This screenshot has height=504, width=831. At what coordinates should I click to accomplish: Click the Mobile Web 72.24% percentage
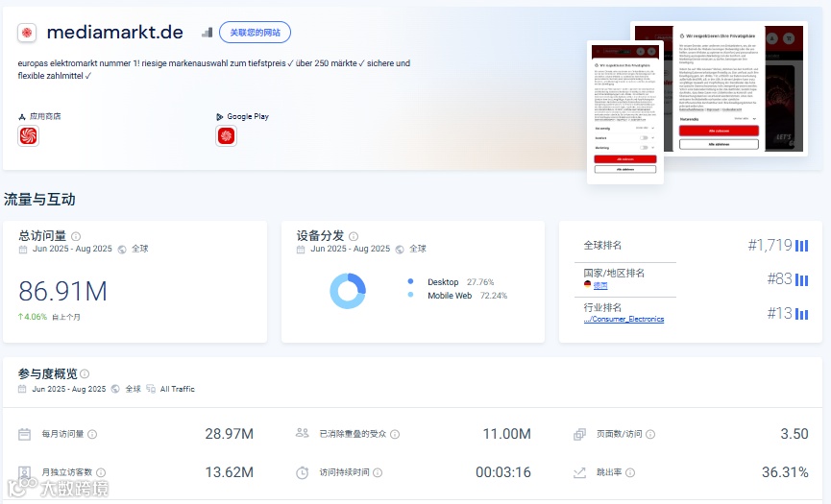coord(494,296)
